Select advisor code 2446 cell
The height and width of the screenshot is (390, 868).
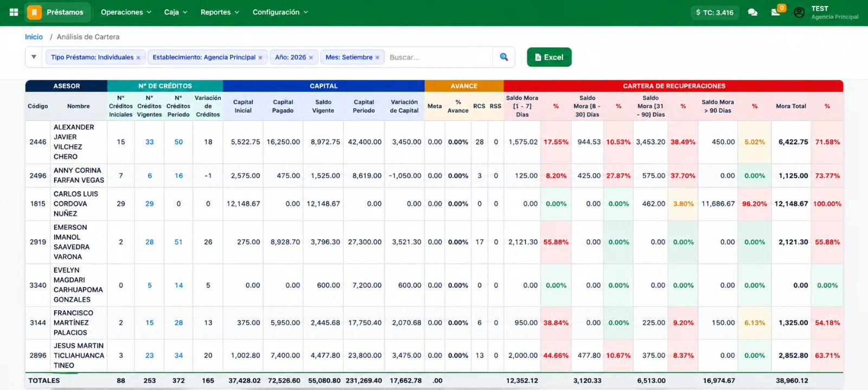click(38, 142)
